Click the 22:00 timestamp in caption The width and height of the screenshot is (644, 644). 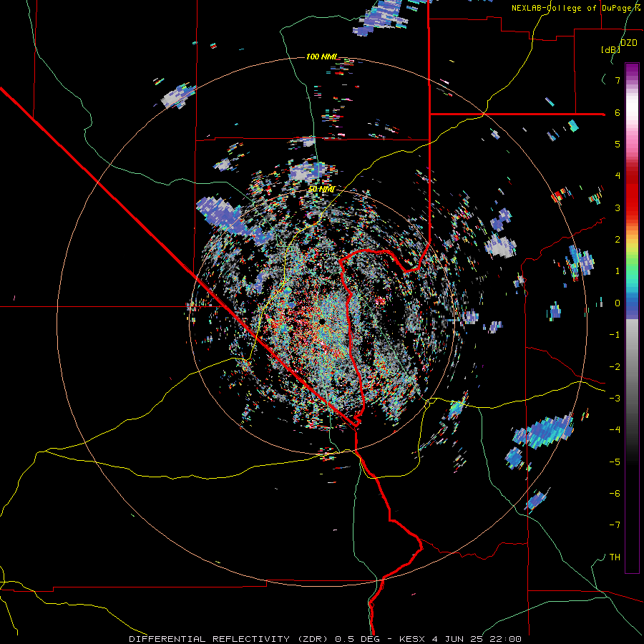coord(506,639)
